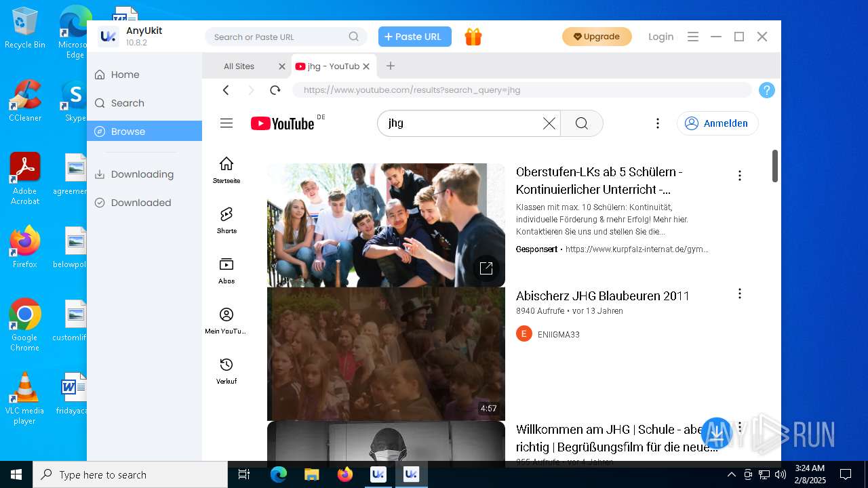Click the Anmelden sign-in button

click(x=717, y=123)
